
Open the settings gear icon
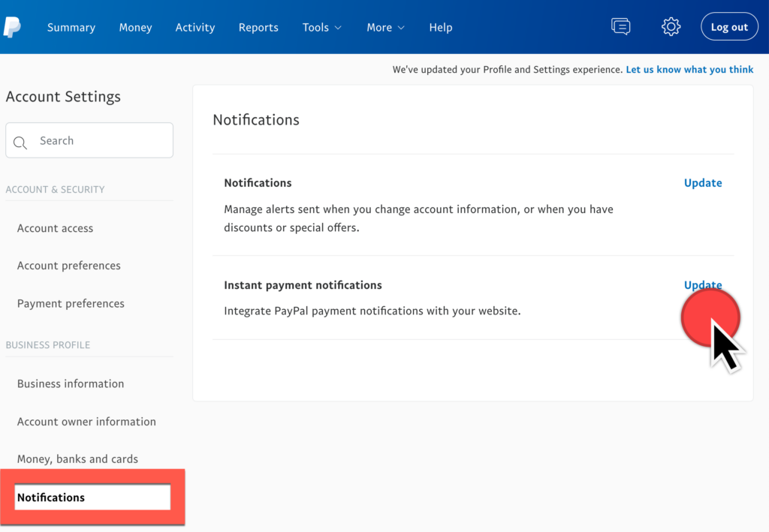671,26
